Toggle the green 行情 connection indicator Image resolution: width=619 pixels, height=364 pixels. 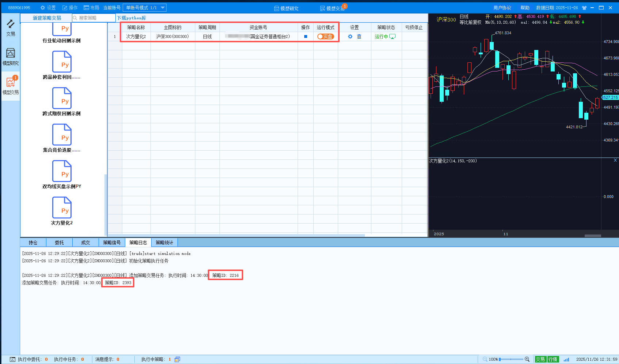tap(553, 359)
